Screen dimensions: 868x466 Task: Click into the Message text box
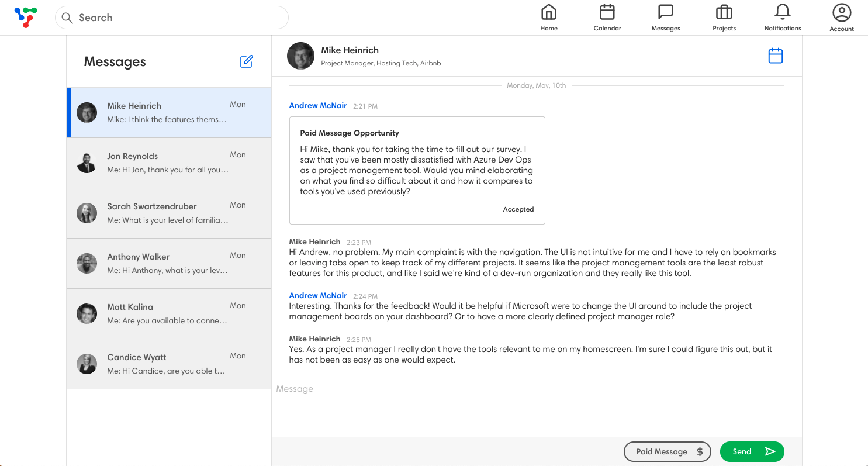[536, 407]
